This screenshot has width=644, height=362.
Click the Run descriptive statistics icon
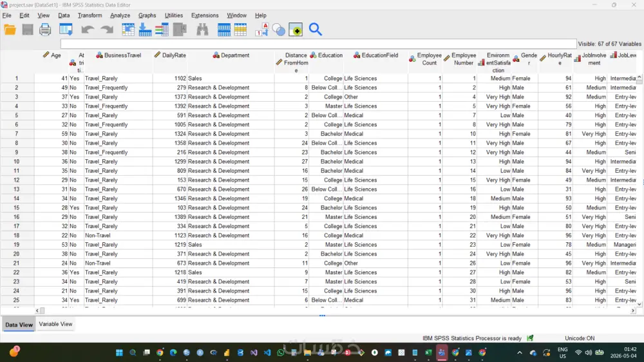[x=180, y=30]
